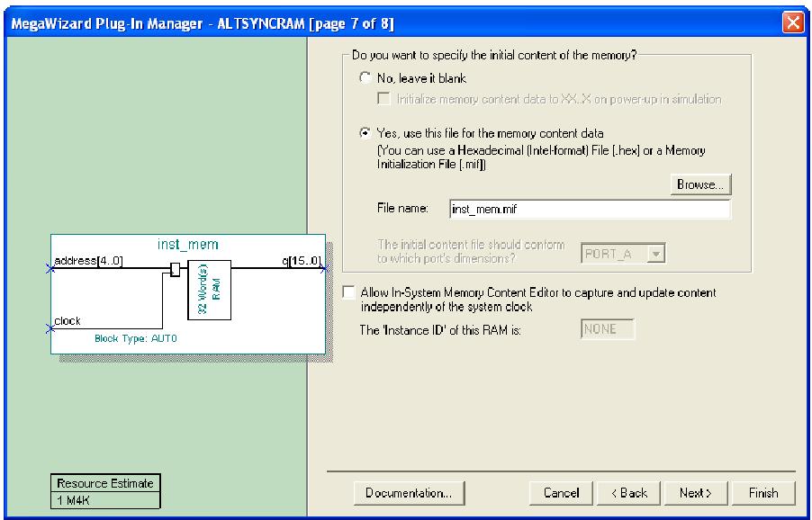The width and height of the screenshot is (812, 520).
Task: Click the address register box in diagram
Action: click(x=175, y=270)
